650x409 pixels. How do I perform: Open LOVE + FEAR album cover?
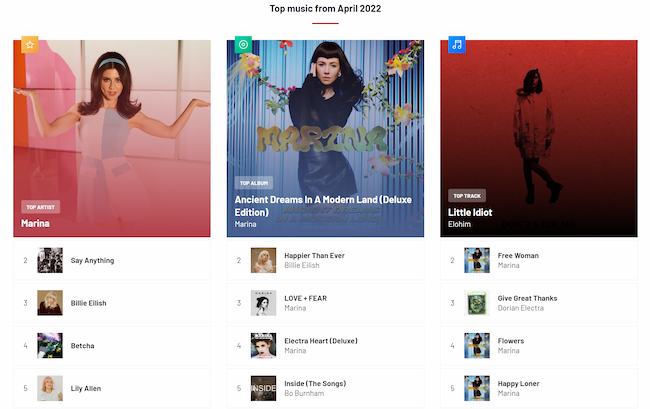click(263, 303)
